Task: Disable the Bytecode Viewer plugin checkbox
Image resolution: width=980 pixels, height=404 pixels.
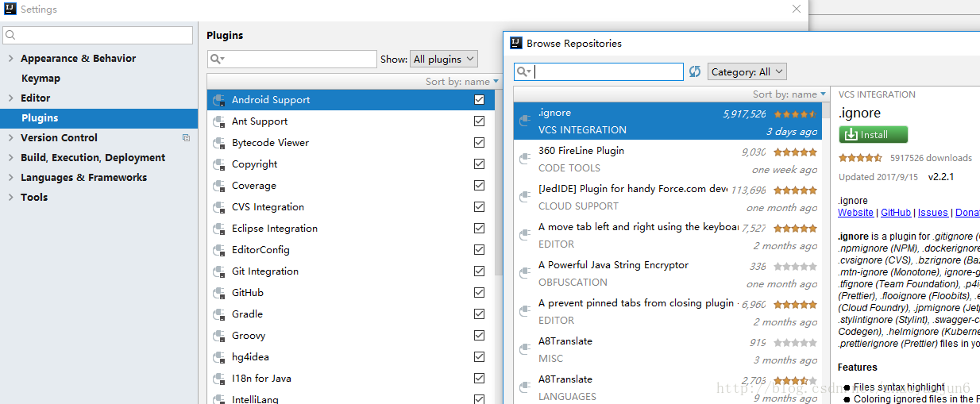Action: pos(479,143)
